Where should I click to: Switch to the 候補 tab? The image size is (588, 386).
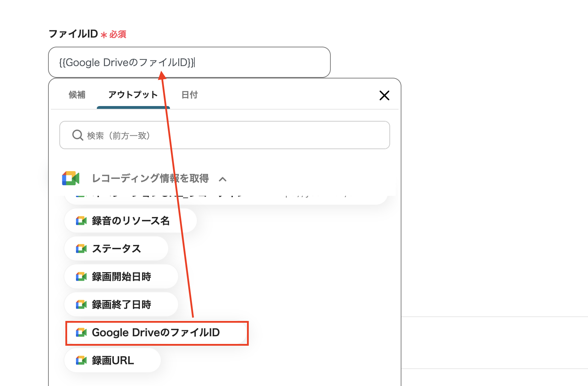coord(77,95)
